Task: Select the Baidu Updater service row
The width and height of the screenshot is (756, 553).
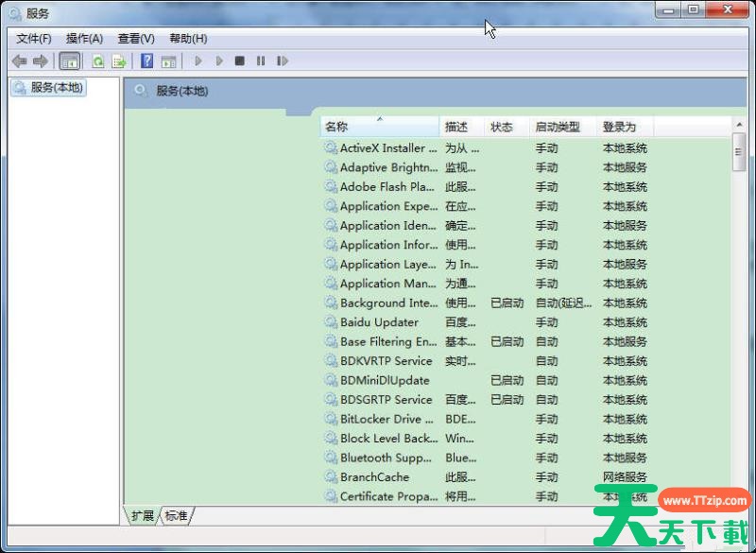Action: [379, 322]
